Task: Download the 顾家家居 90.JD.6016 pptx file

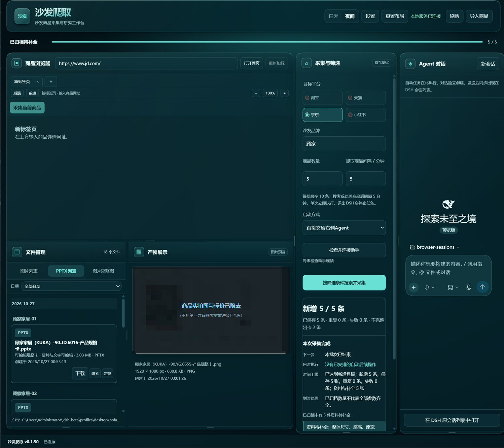Action: 80,373
